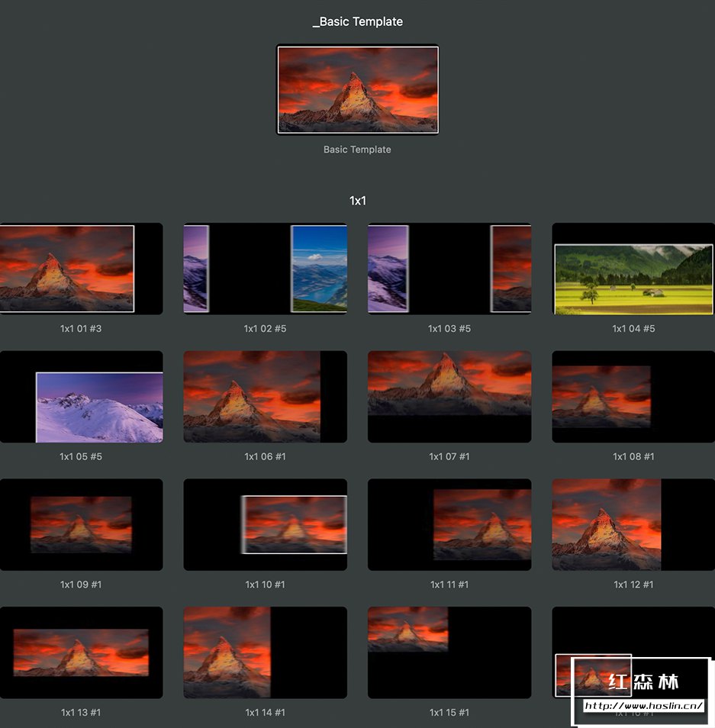This screenshot has width=715, height=728.
Task: Open the 1x1 06 #1 template thumbnail
Action: click(x=265, y=397)
